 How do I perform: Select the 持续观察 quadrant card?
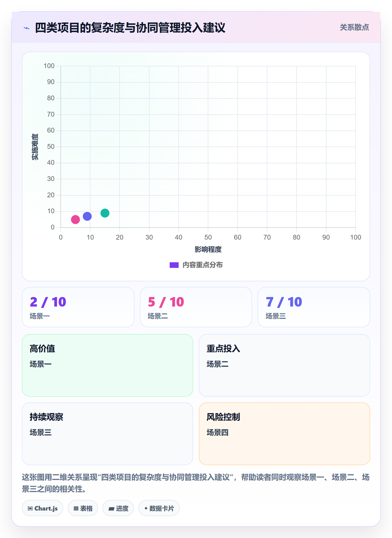click(x=108, y=434)
